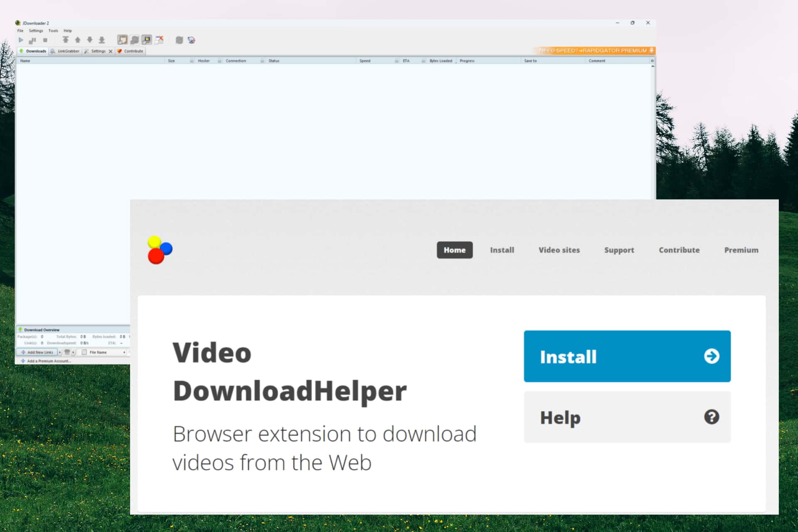
Task: Click the reconnect globe icon in JDownloader
Action: pyautogui.click(x=191, y=40)
